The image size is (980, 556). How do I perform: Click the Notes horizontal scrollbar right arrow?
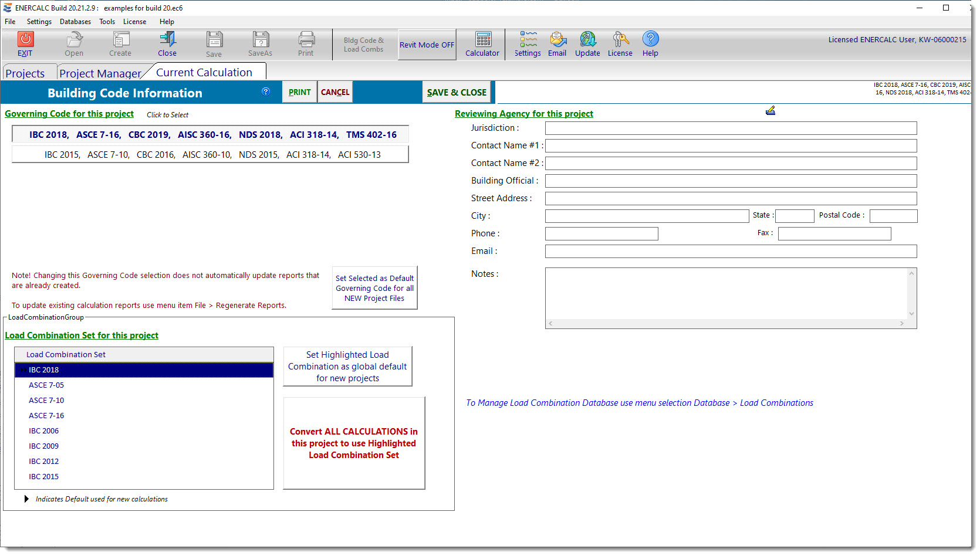click(x=902, y=323)
